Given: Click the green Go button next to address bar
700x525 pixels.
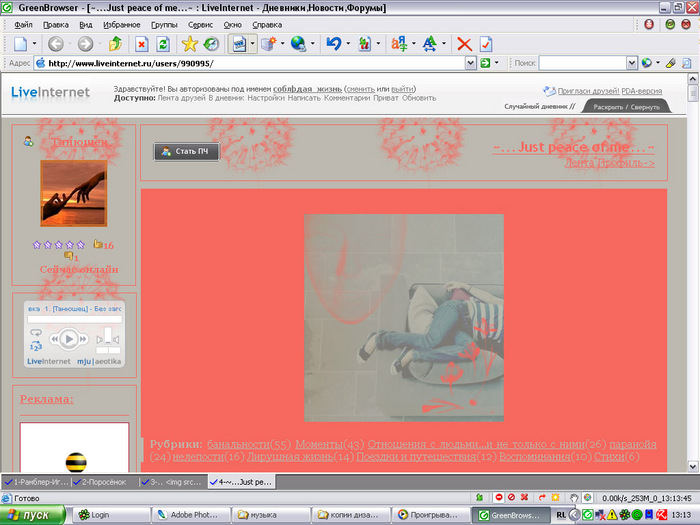Looking at the screenshot, I should pos(485,63).
